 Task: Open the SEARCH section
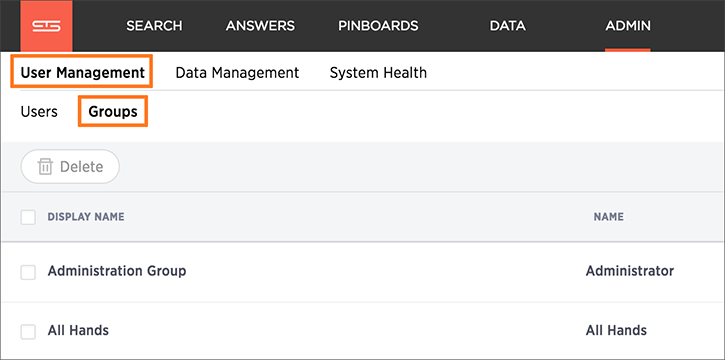click(154, 26)
